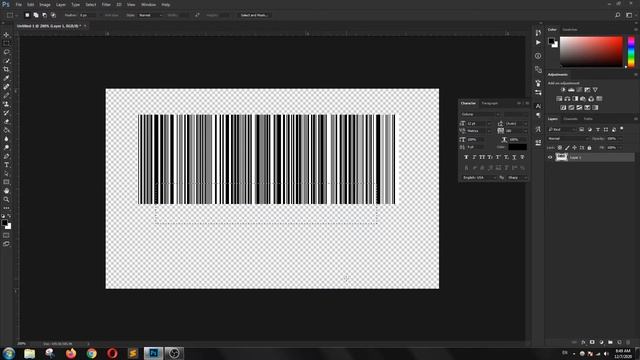Screen dimensions: 640x360
Task: Select the Magic Wand tool
Action: pos(6,61)
